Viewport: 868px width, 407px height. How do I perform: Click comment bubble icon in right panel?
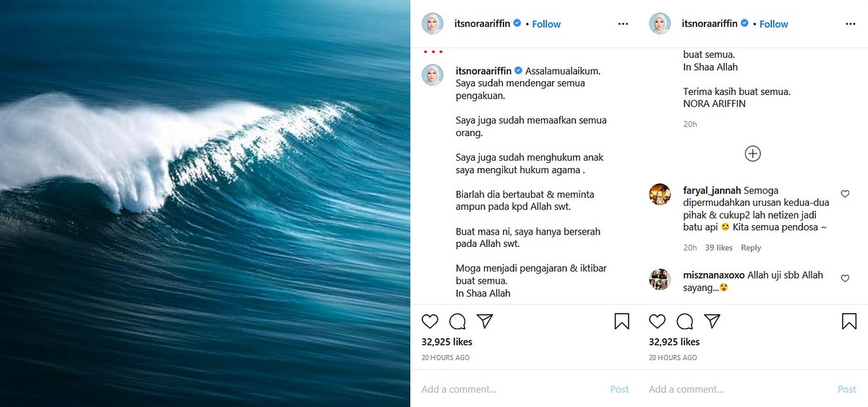pos(684,322)
